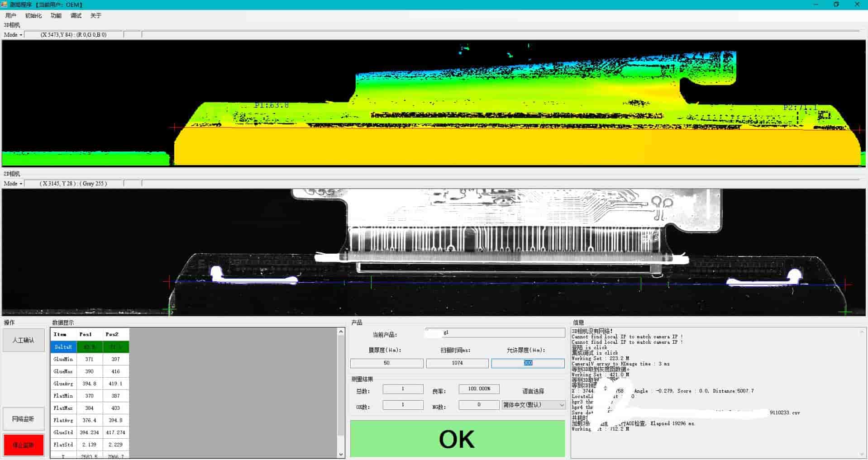Click scroll-up arrow of the data table

[341, 332]
